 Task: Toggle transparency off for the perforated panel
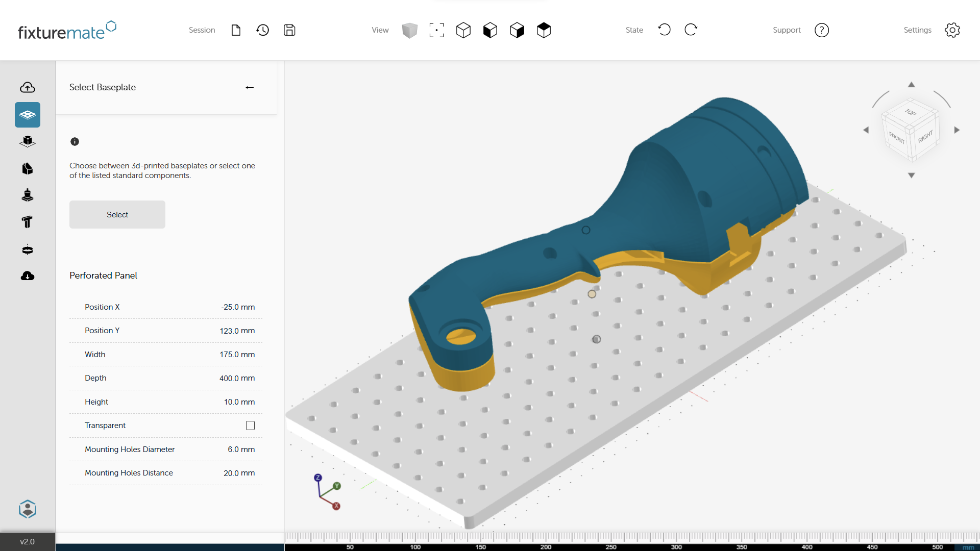(x=251, y=425)
